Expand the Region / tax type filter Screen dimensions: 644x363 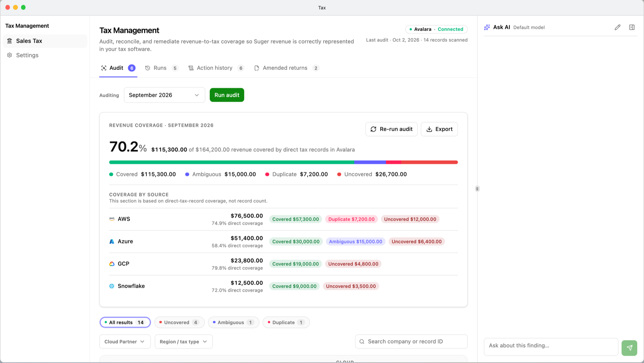point(184,341)
